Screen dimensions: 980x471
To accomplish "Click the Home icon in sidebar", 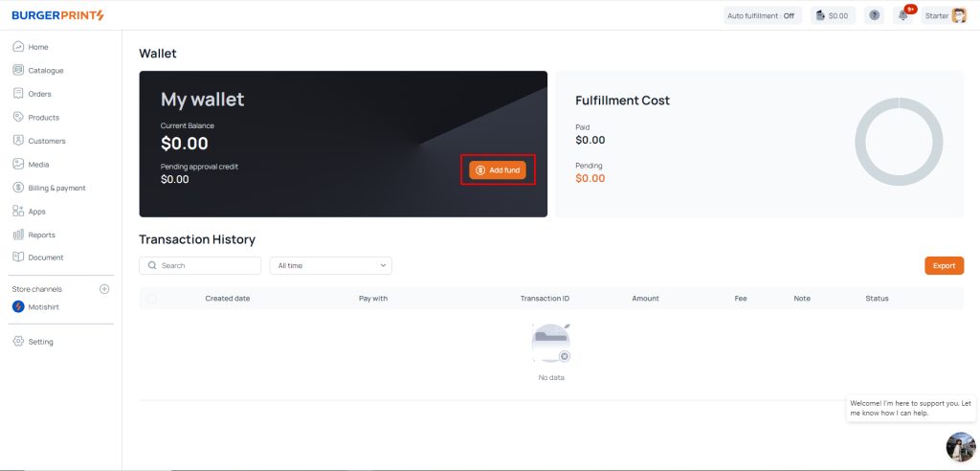I will pyautogui.click(x=18, y=47).
